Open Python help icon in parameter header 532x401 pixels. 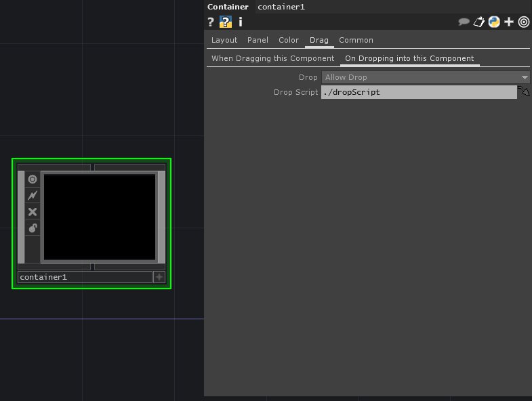[x=226, y=22]
